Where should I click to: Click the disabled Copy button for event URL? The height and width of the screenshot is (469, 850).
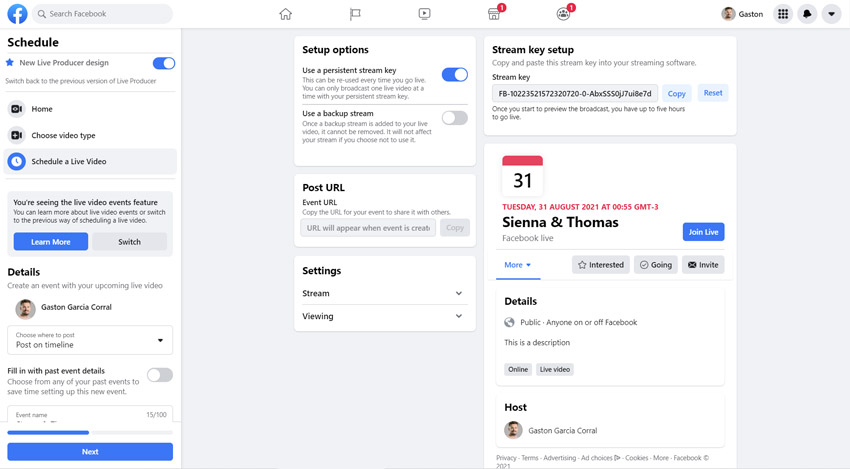coord(455,228)
